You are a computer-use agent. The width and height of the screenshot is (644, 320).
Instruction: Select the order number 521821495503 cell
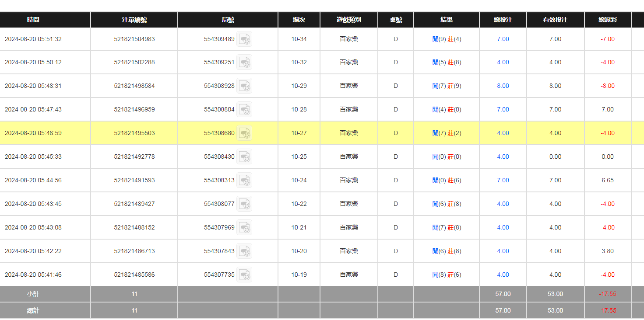point(134,133)
